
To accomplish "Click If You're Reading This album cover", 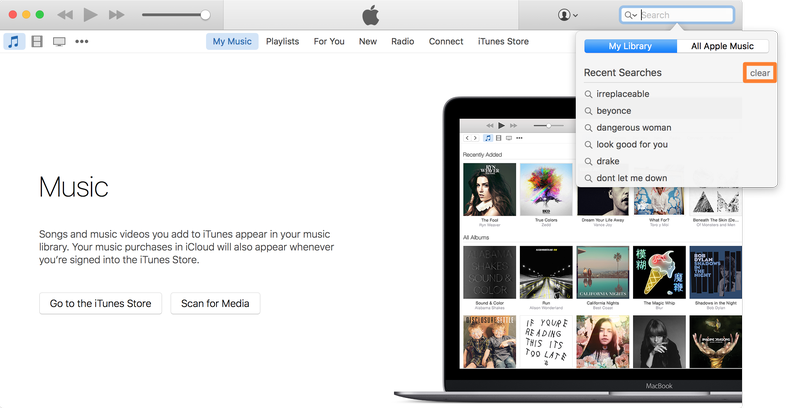I will click(546, 342).
